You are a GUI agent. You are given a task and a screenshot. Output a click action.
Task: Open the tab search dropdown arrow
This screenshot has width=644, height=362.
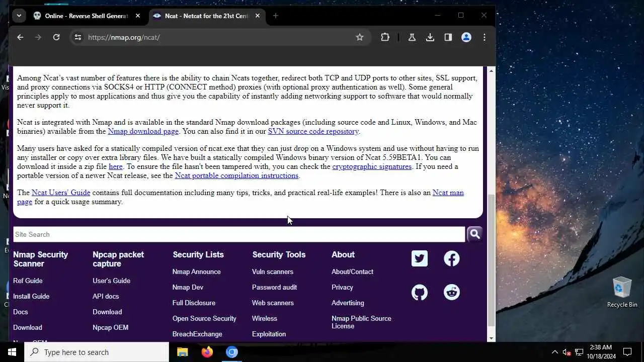(x=19, y=16)
